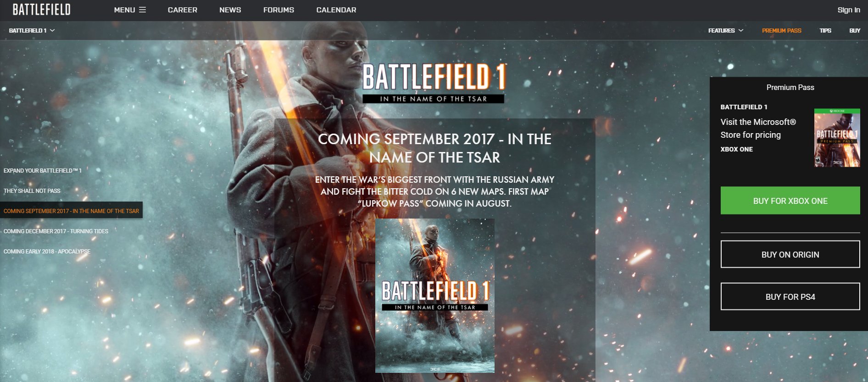
Task: Jump to Turning Tides December 2017 section
Action: click(x=56, y=231)
